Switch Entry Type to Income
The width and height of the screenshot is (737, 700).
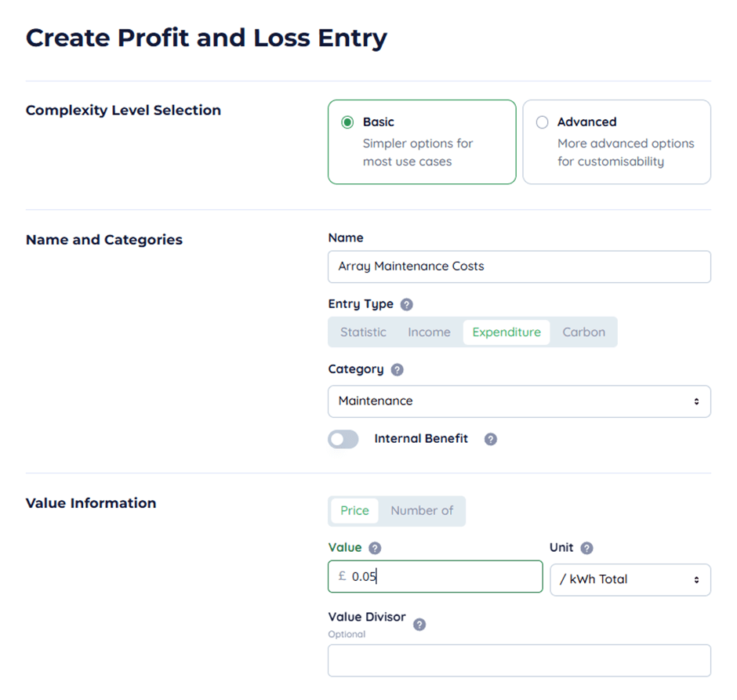coord(429,332)
